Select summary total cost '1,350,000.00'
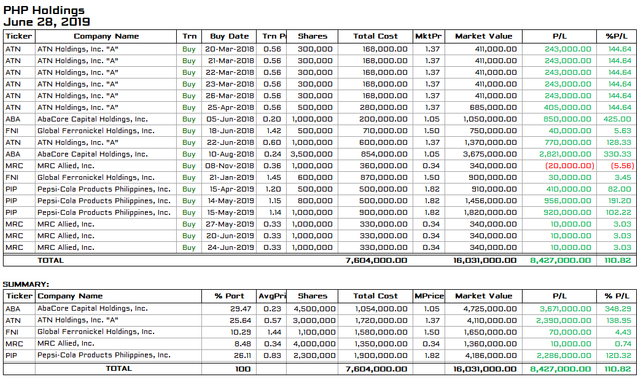 pos(381,344)
